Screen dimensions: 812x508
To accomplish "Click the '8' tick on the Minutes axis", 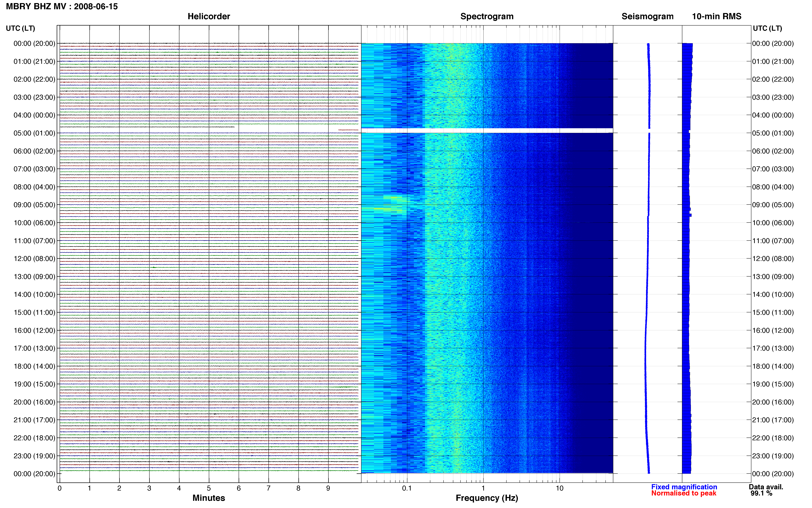I will (298, 488).
